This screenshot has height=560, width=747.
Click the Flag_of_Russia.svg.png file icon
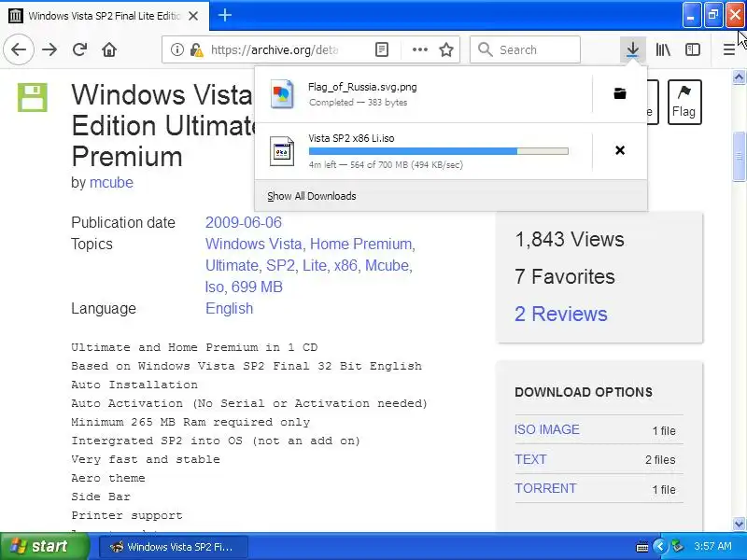(282, 94)
